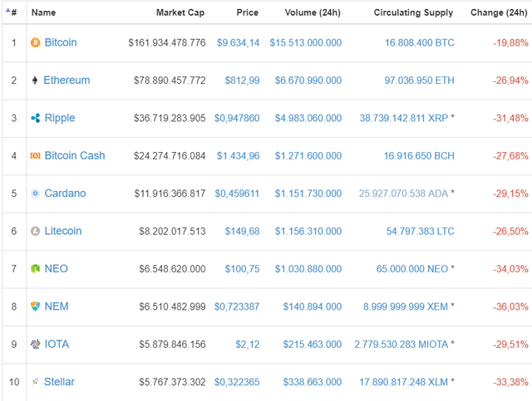This screenshot has height=401, width=532.
Task: Click Cardano price $0,459611
Action: [237, 193]
